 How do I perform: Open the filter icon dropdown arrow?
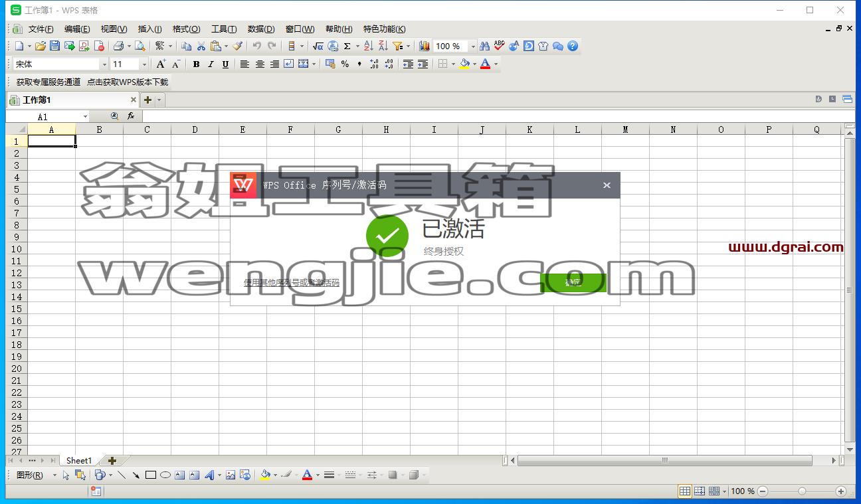tap(408, 46)
